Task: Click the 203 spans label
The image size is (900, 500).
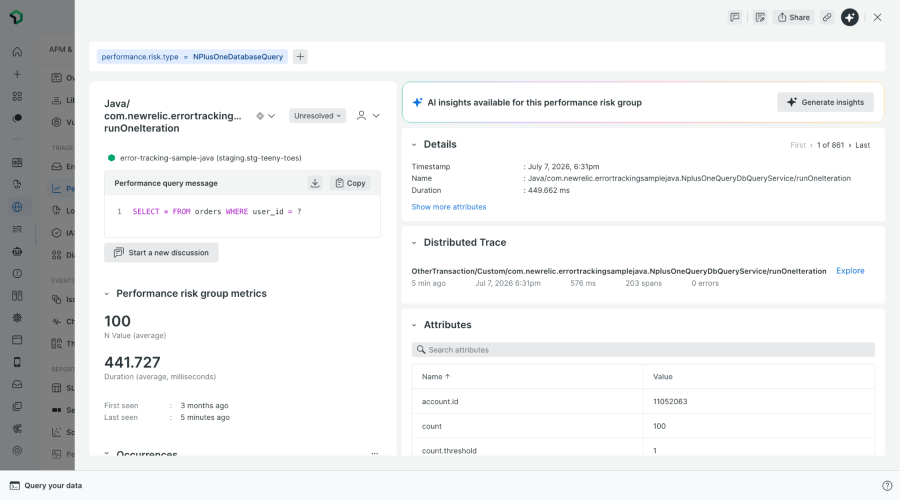Action: [x=643, y=283]
